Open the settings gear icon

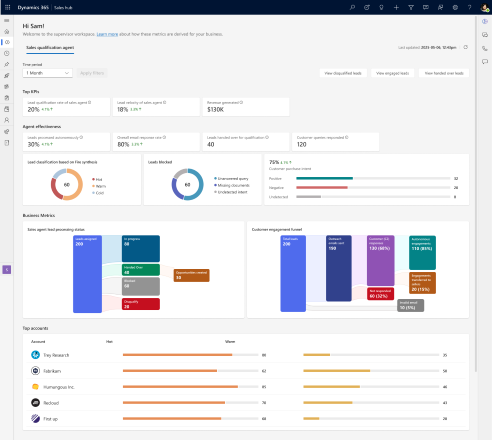tap(455, 7)
